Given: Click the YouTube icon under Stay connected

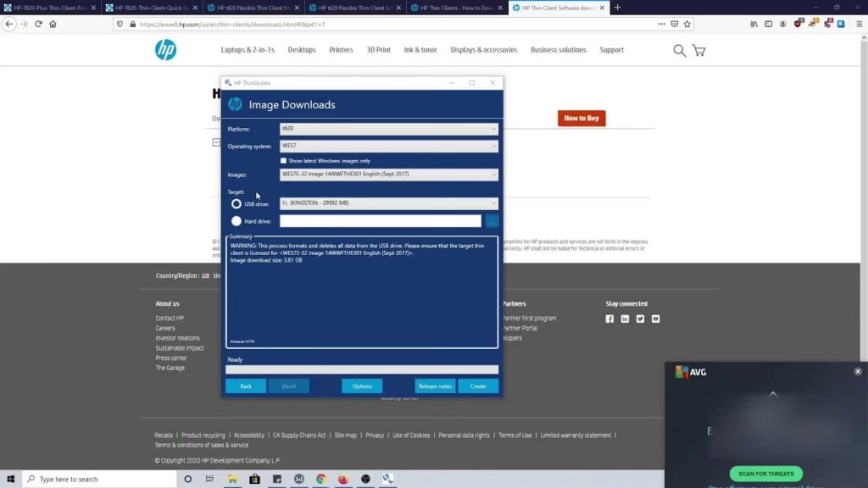Looking at the screenshot, I should coord(655,319).
